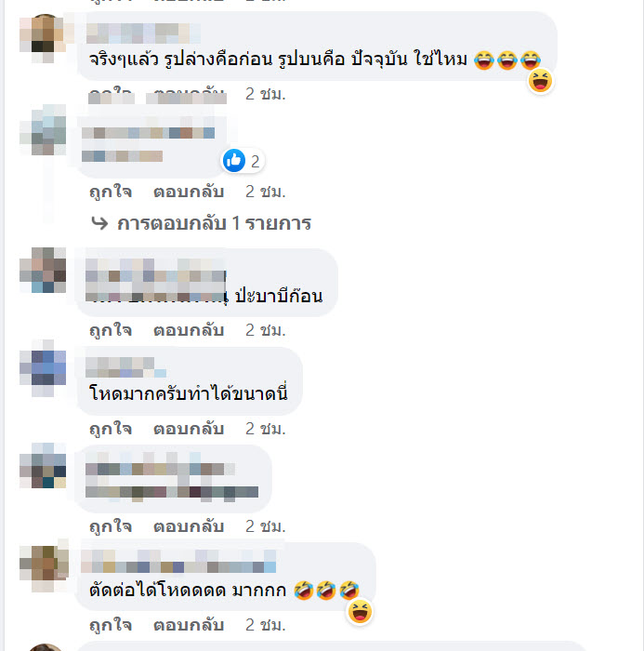Viewport: 644px width, 651px height.
Task: Open avatar beside โหดมากครับทำได้ขนาดนี้ comment
Action: [x=43, y=368]
